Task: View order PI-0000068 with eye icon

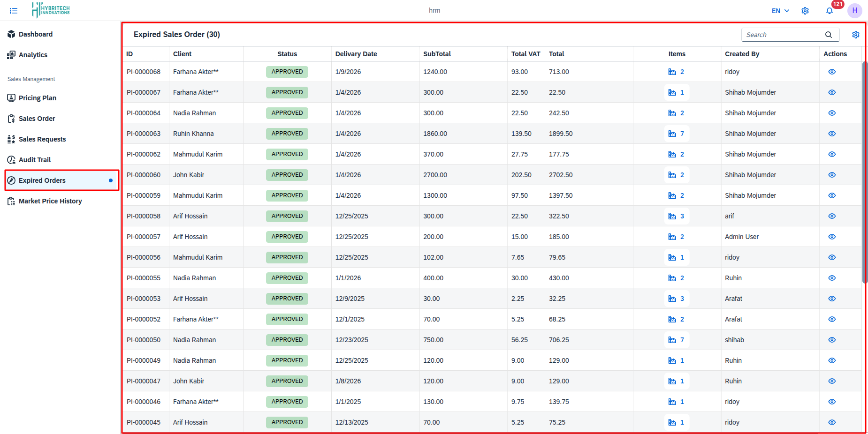Action: click(x=832, y=72)
